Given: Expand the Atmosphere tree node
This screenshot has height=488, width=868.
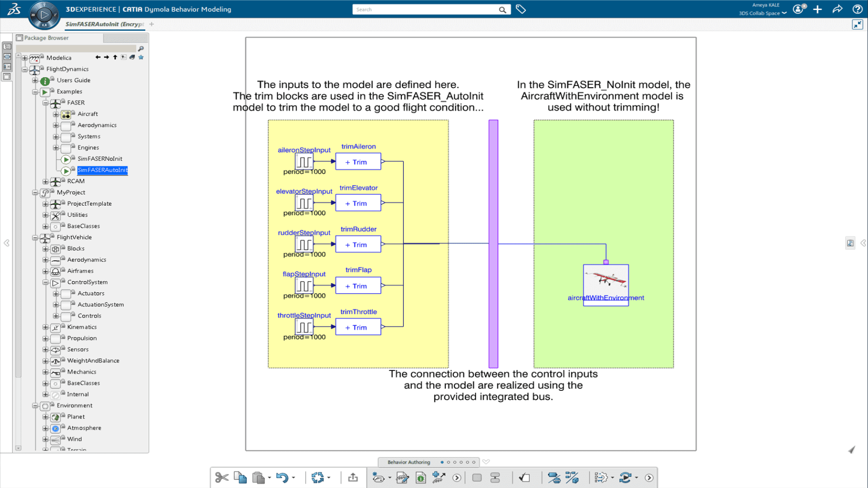Looking at the screenshot, I should pyautogui.click(x=46, y=428).
